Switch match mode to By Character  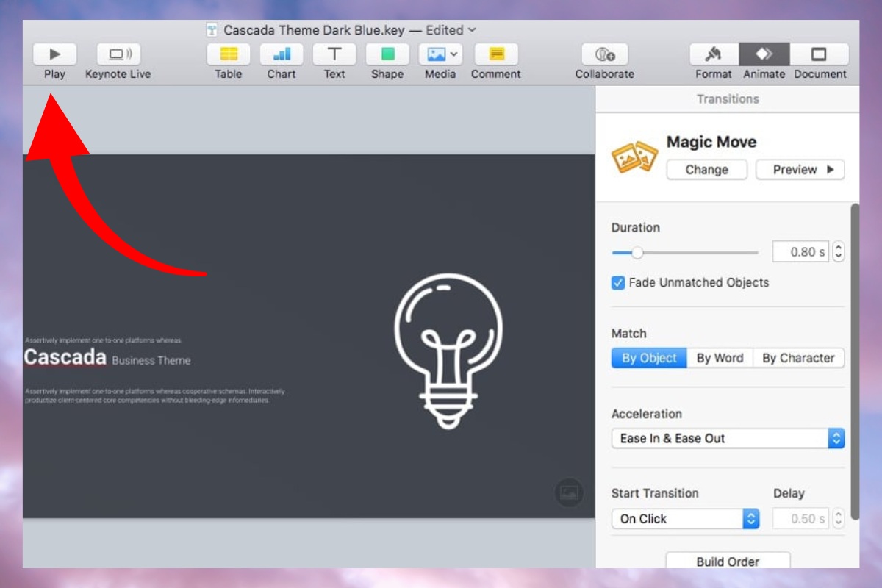799,358
